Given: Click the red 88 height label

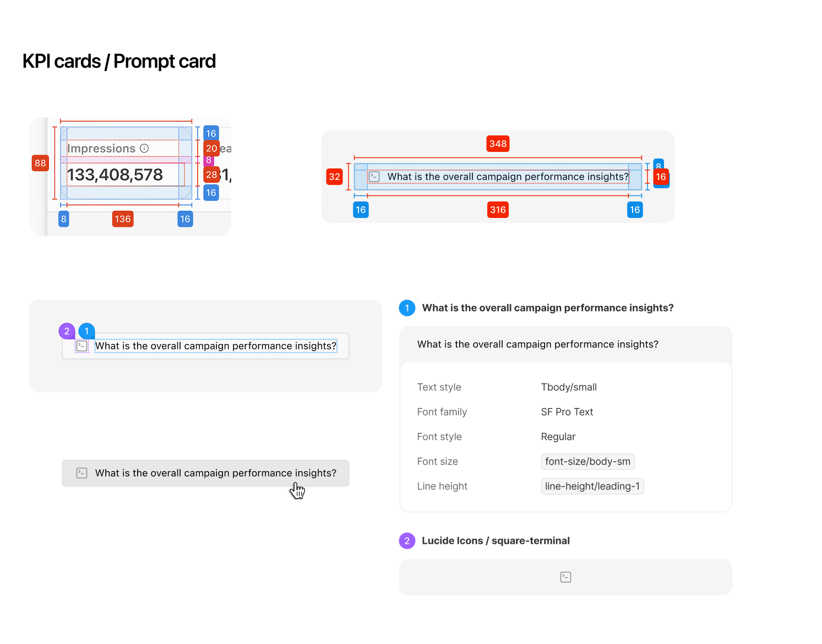Looking at the screenshot, I should 40,163.
